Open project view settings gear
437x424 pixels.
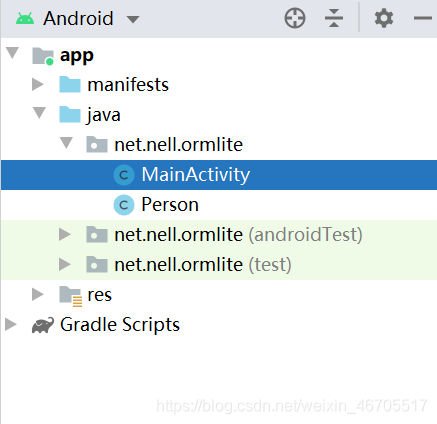point(384,18)
